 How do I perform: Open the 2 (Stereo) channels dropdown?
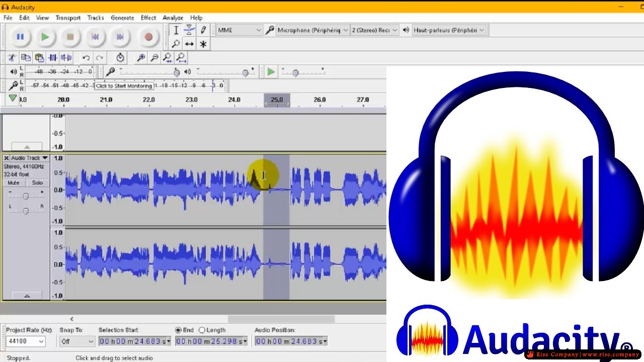pos(374,30)
